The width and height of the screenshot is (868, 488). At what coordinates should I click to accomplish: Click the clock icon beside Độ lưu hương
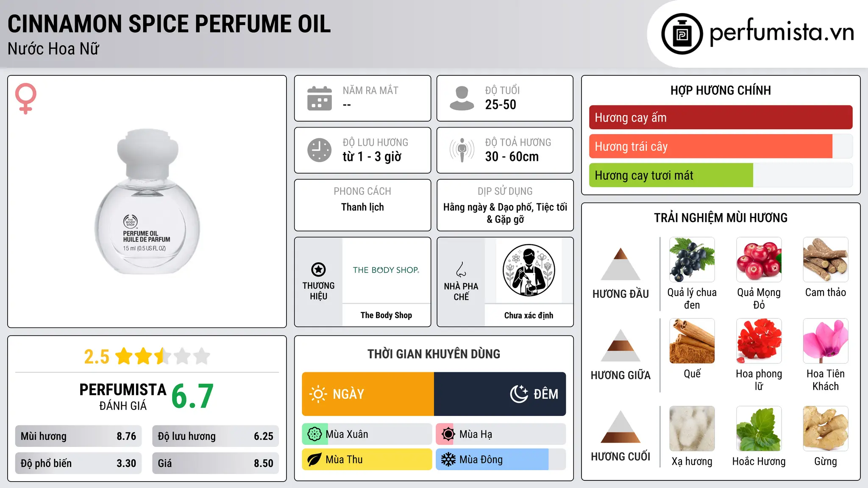(320, 150)
